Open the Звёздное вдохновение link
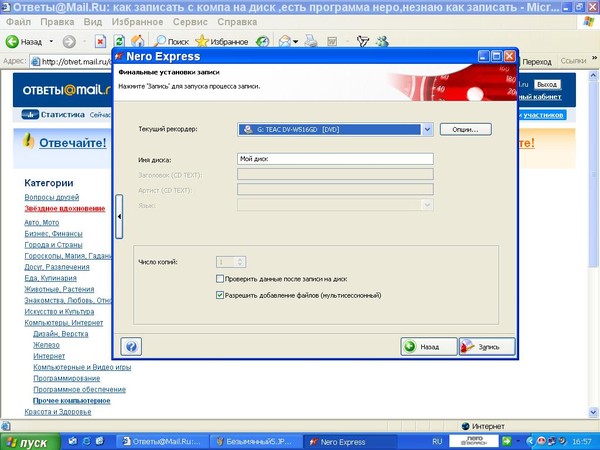Viewport: 600px width, 450px height. [65, 208]
